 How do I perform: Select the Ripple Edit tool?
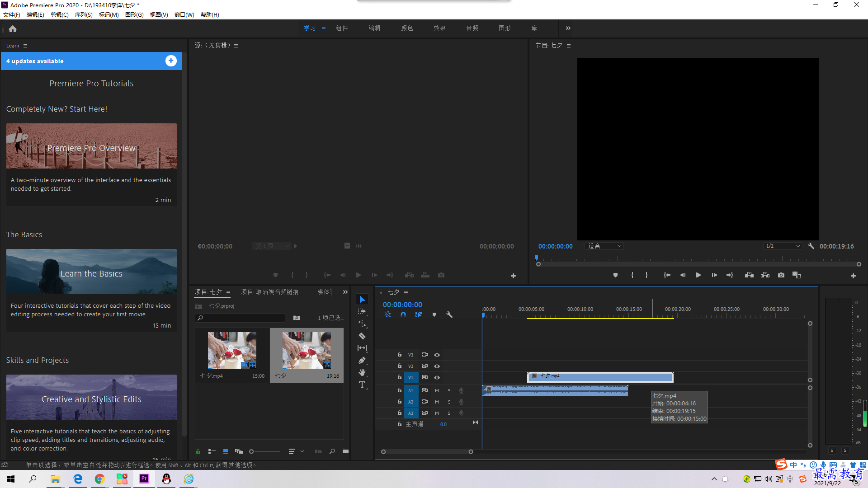(362, 324)
